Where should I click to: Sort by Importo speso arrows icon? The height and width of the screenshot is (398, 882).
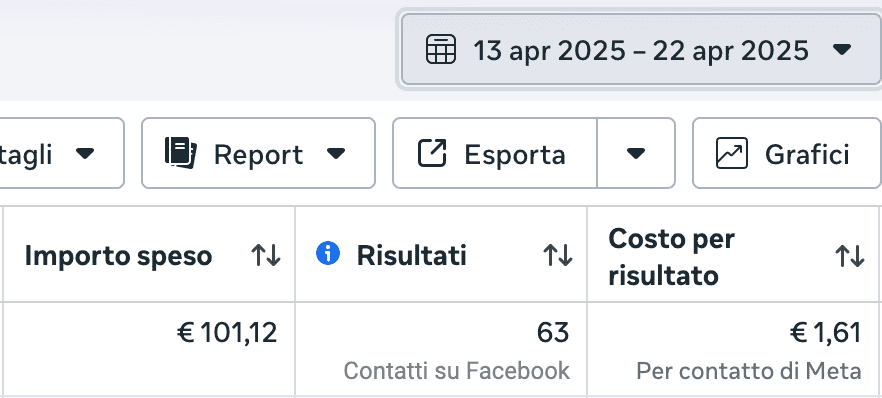coord(266,256)
